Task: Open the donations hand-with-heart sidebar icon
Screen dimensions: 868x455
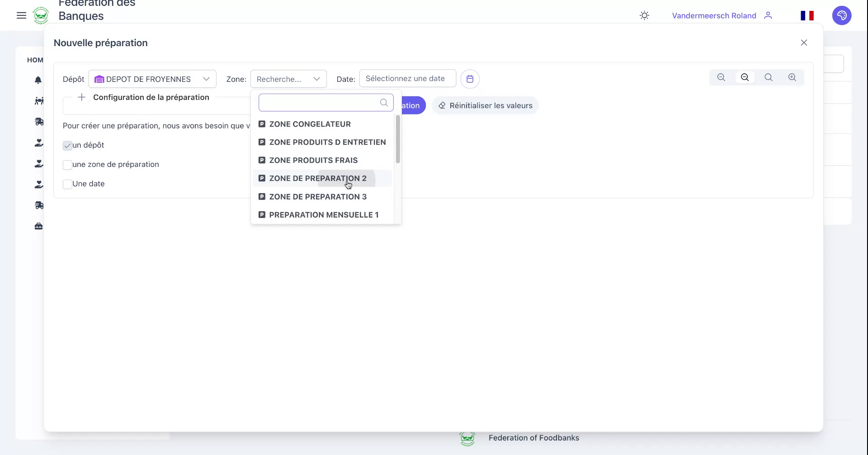Action: (38, 142)
